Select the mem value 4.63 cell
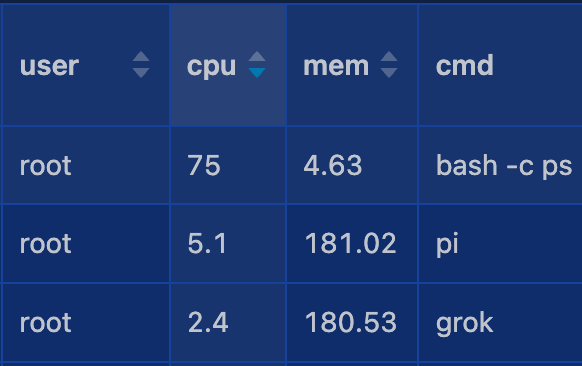Viewport: 582px width, 366px height. (x=352, y=166)
